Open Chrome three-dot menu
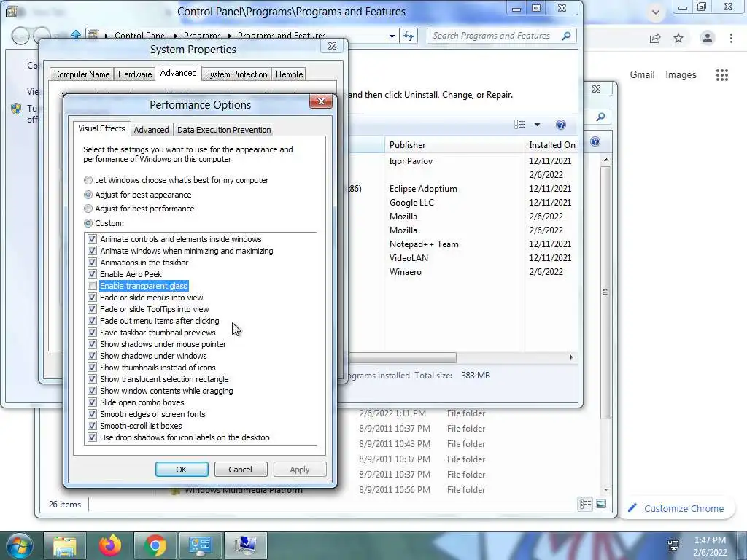The image size is (747, 560). click(731, 38)
